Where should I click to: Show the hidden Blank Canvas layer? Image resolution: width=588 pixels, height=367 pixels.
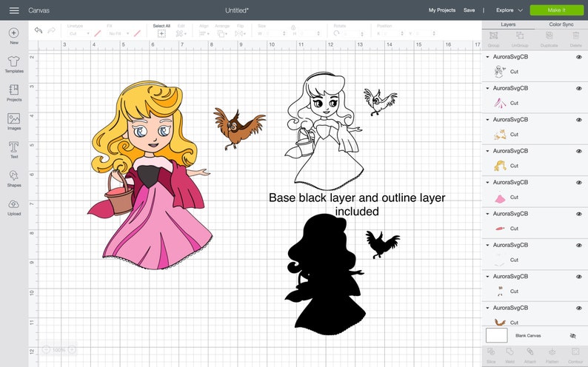(573, 335)
